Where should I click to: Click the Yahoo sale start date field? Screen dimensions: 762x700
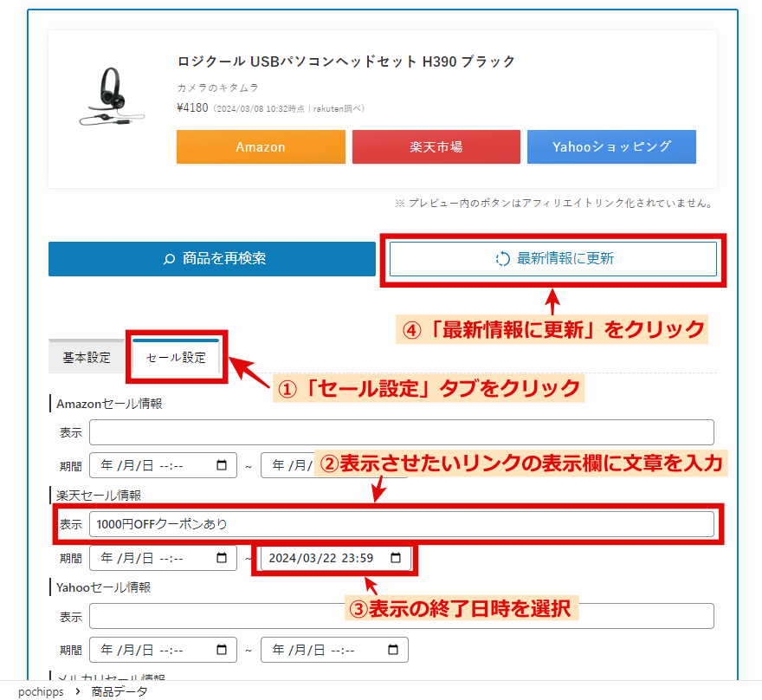tap(163, 650)
